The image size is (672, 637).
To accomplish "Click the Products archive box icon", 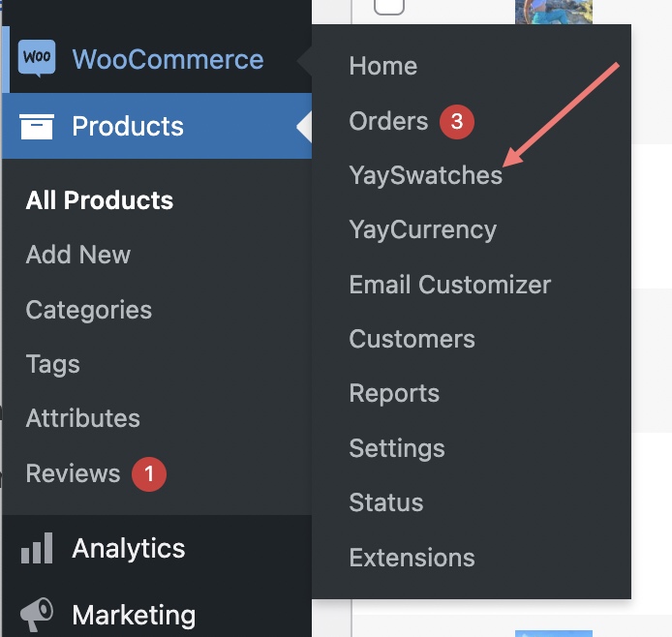I will (x=37, y=127).
